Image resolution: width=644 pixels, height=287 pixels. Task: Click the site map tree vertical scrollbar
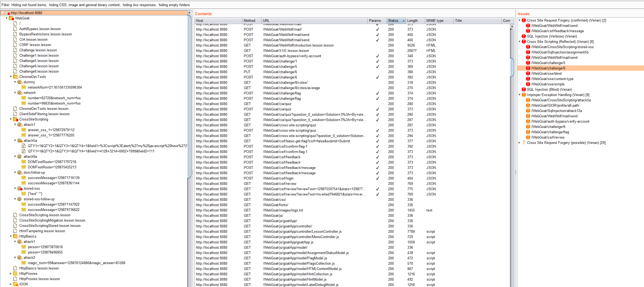tap(189, 97)
